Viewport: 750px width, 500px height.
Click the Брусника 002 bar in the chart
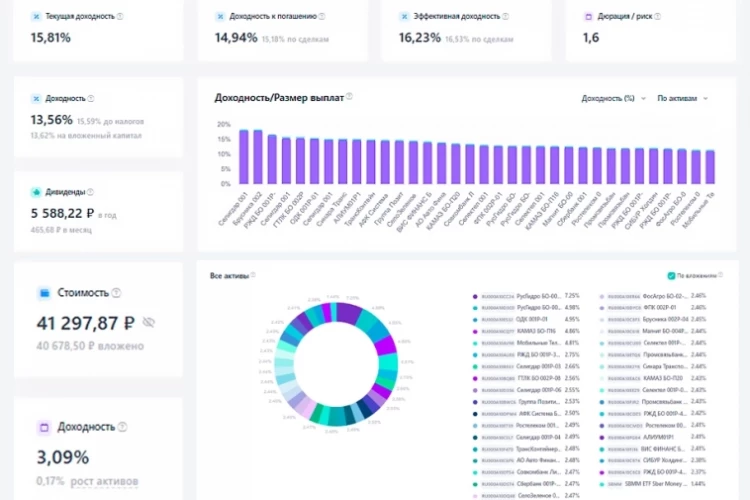click(x=258, y=156)
